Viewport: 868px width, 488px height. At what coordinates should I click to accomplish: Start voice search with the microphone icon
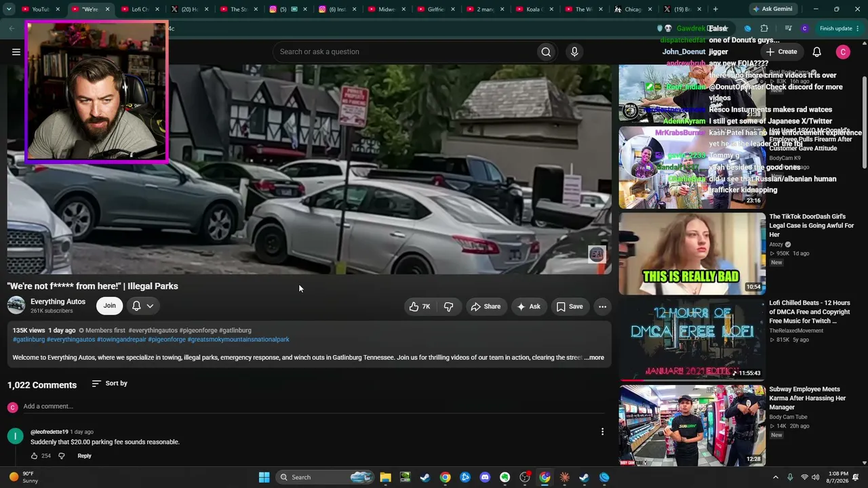574,52
